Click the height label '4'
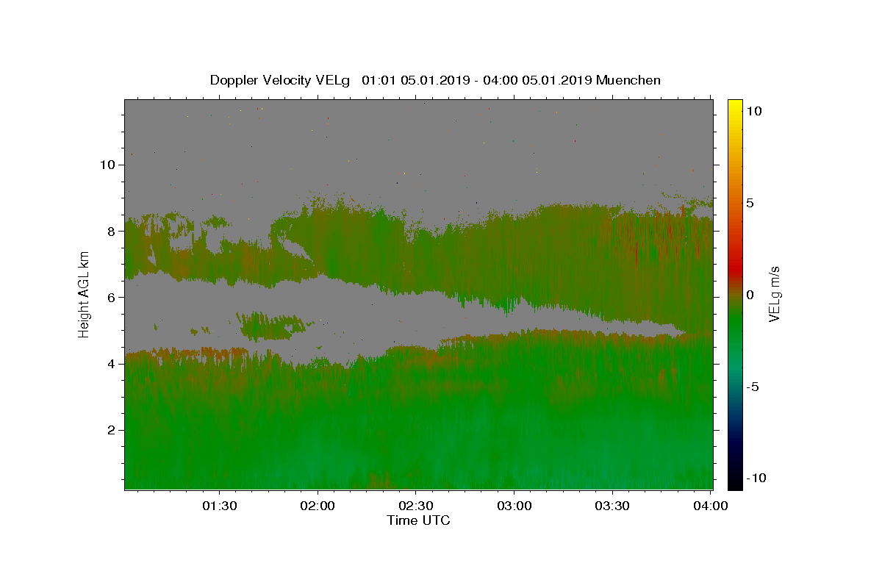This screenshot has width=882, height=588. [111, 364]
